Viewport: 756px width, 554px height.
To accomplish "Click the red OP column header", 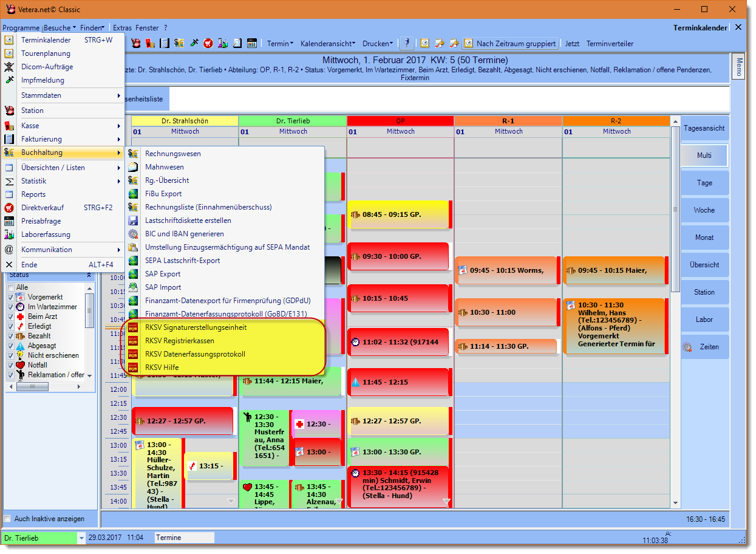I will click(x=400, y=121).
